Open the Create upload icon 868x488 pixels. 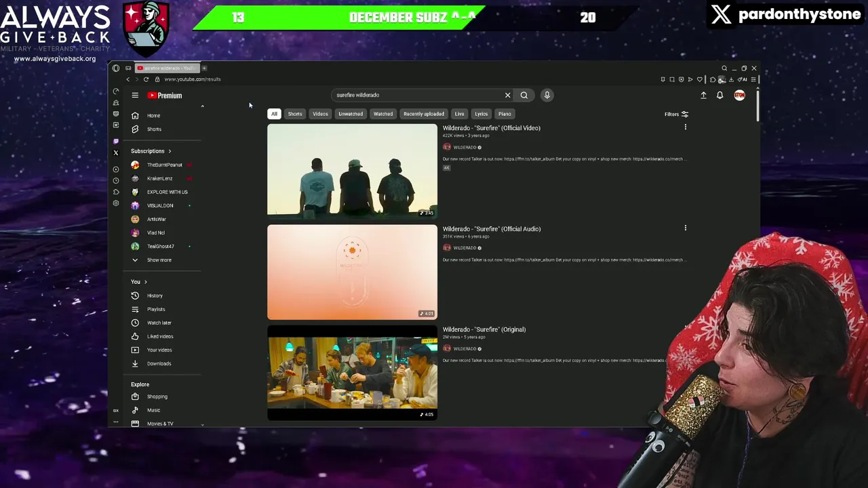(x=703, y=96)
